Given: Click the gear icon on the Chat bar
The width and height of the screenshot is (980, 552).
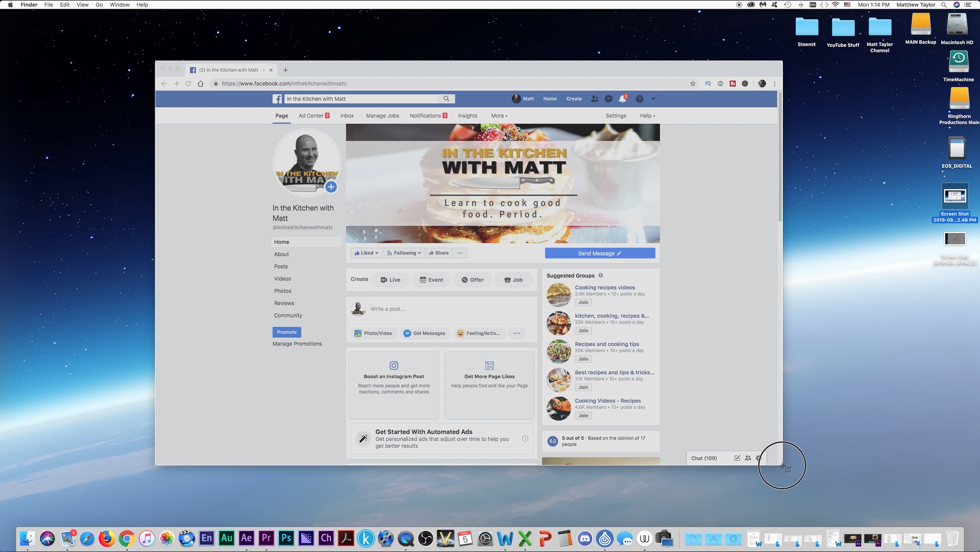Looking at the screenshot, I should [758, 458].
